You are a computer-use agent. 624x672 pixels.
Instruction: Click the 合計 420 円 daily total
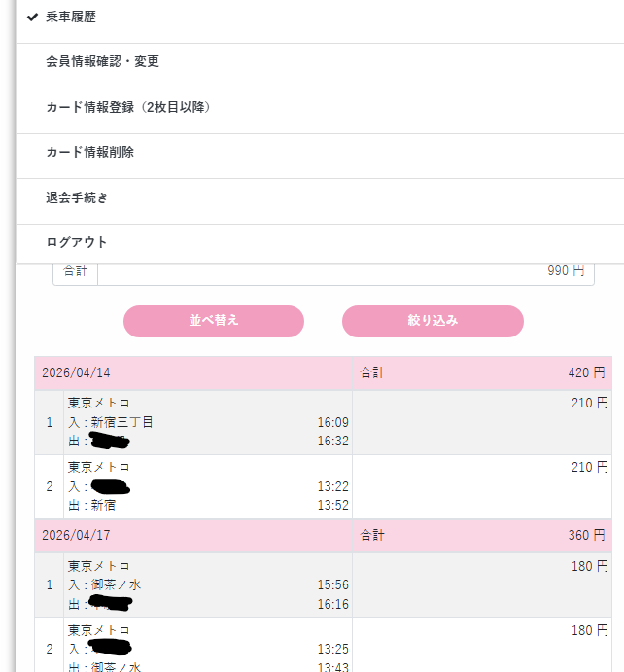(481, 372)
